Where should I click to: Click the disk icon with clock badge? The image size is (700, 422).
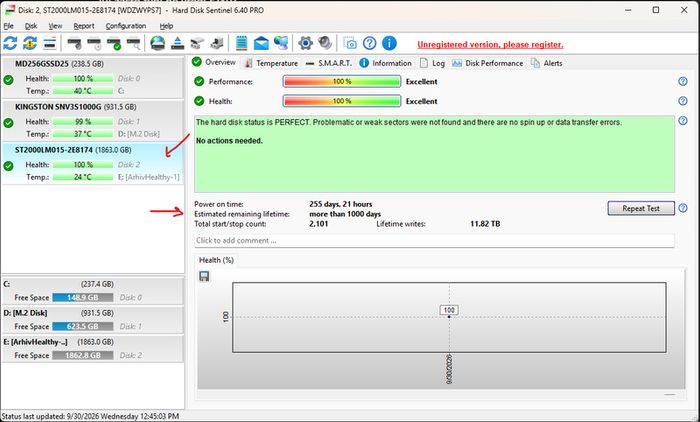pyautogui.click(x=94, y=43)
